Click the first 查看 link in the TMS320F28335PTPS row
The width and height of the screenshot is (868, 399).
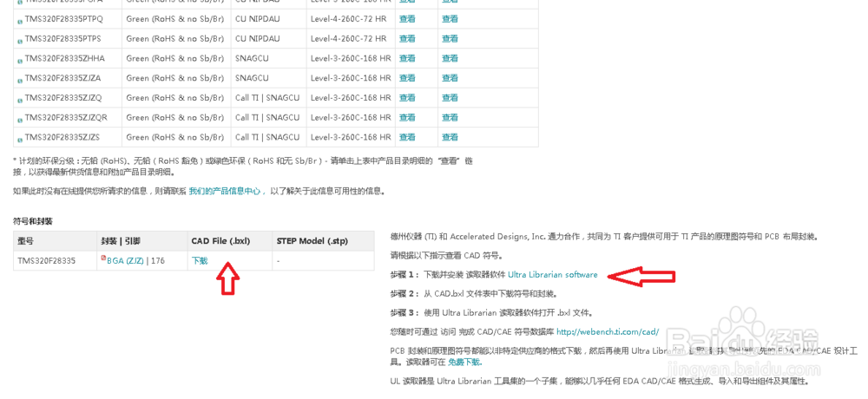pos(407,39)
